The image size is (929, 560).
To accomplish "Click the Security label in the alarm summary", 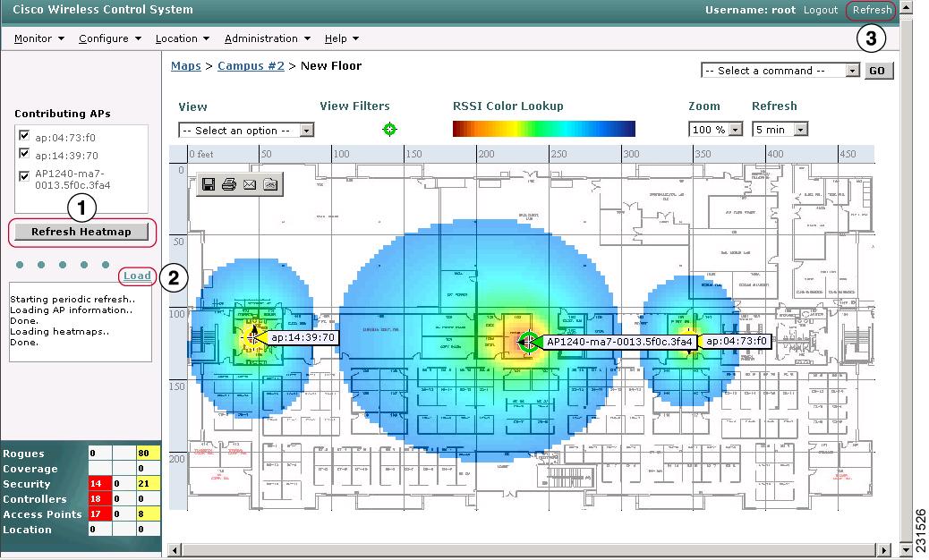I will [x=27, y=484].
